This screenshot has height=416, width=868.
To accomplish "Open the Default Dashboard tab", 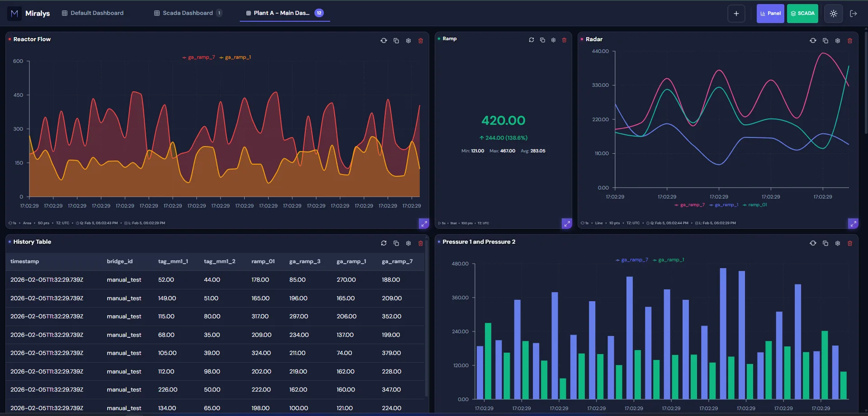I will [x=93, y=13].
